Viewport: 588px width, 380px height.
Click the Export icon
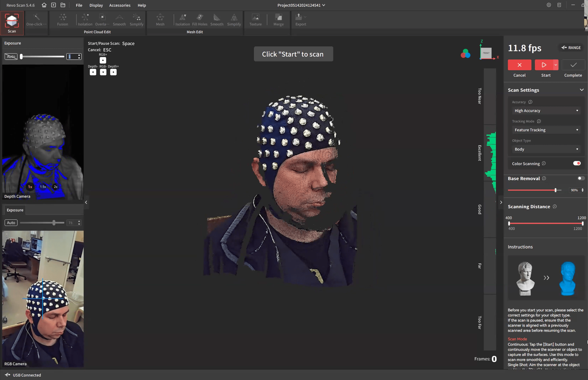click(x=299, y=18)
